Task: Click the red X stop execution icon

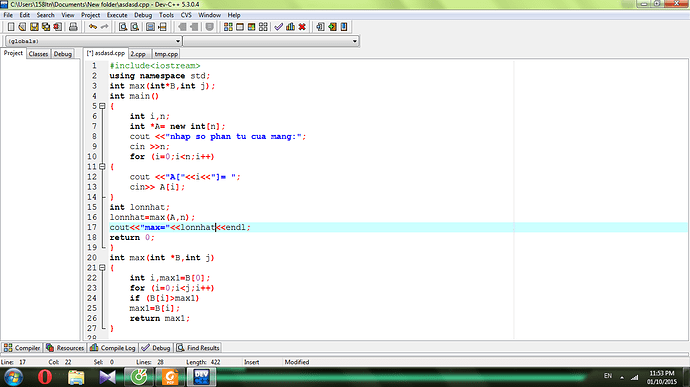Action: [x=302, y=27]
